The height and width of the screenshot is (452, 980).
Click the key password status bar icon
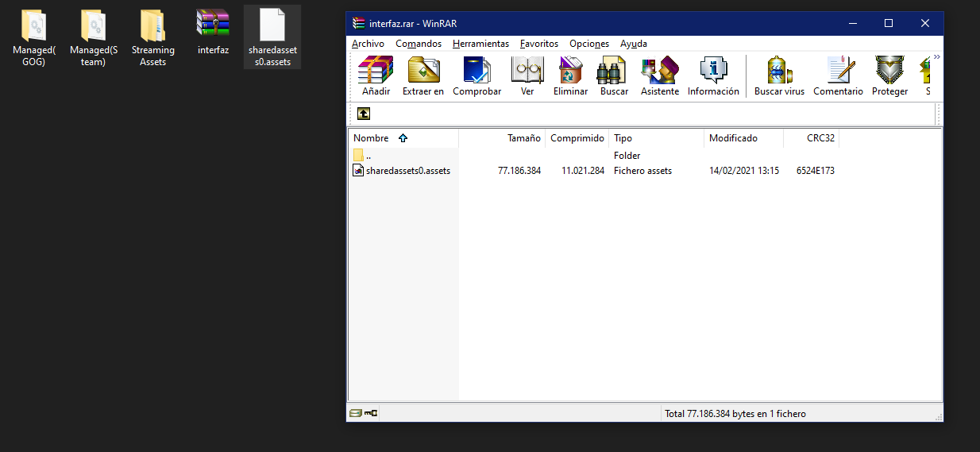point(371,413)
